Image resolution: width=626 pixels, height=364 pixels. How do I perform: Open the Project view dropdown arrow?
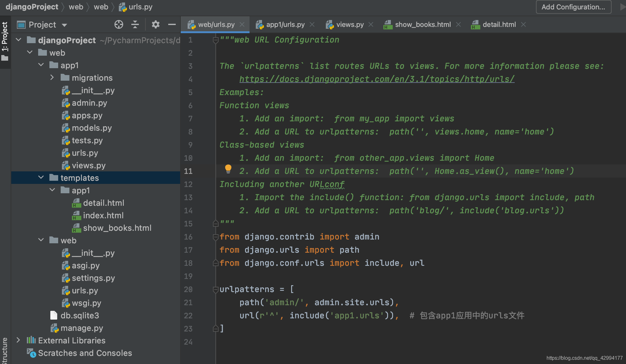64,25
